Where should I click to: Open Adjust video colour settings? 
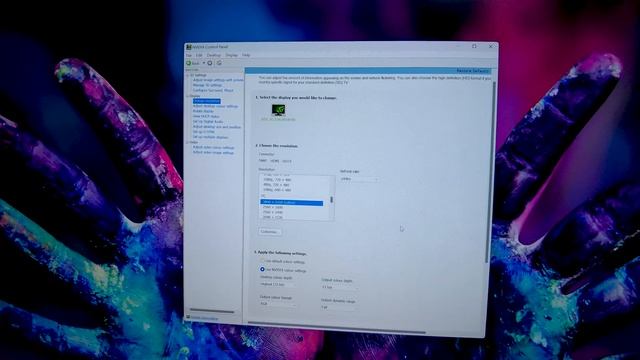click(213, 147)
